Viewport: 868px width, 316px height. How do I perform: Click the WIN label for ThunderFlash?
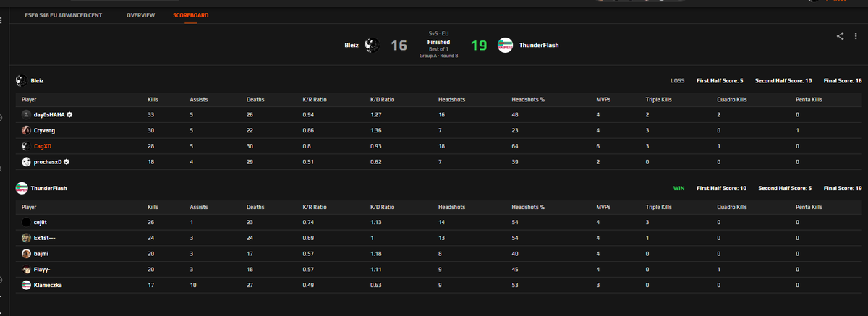678,188
